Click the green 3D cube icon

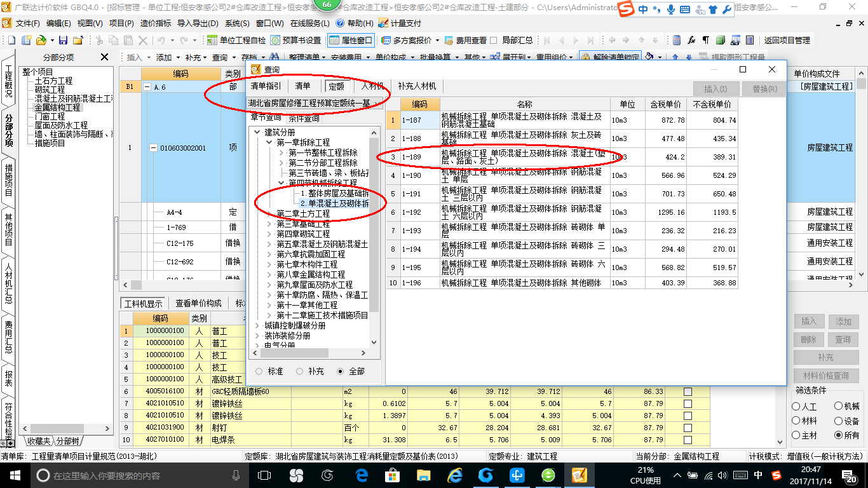[720, 40]
